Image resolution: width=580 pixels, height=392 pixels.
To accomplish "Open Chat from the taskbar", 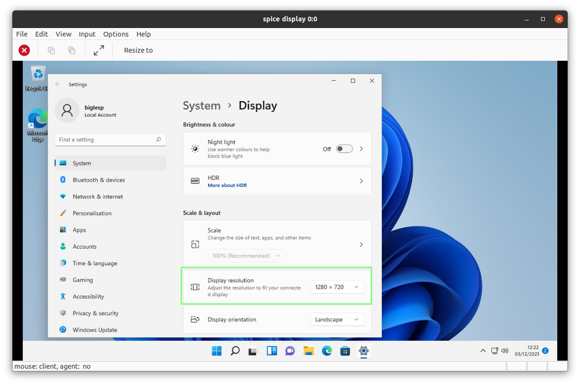I will click(290, 351).
